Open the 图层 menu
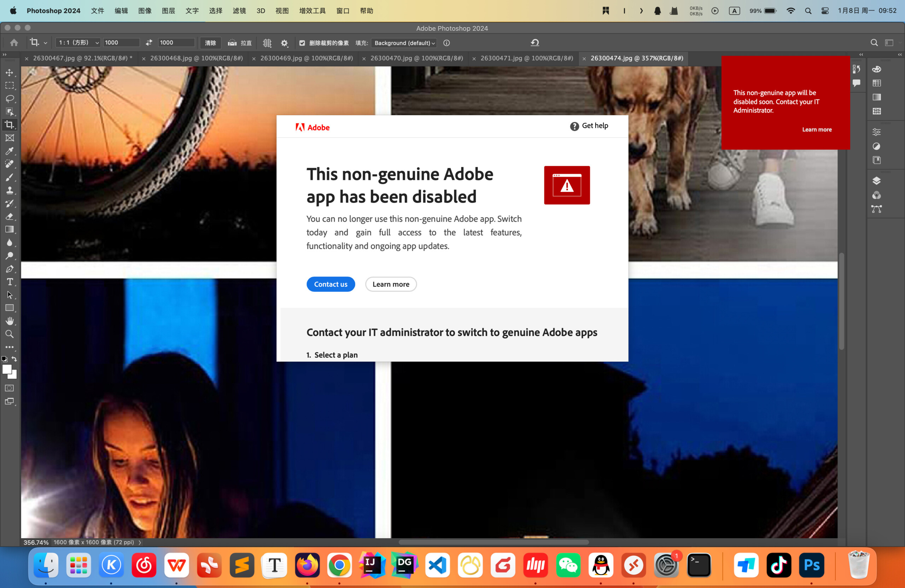Screen dimensions: 905x588 (x=169, y=11)
